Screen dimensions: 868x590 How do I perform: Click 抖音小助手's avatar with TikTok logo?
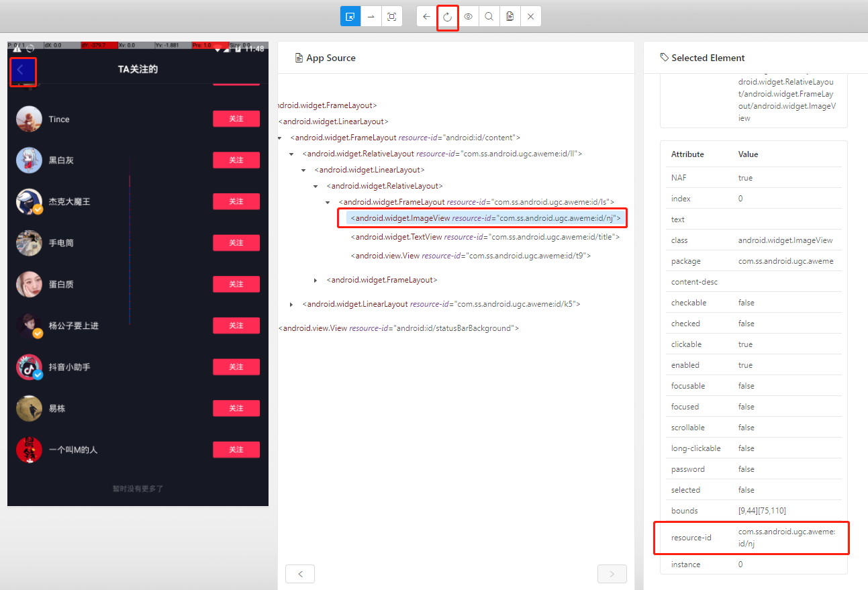[29, 366]
